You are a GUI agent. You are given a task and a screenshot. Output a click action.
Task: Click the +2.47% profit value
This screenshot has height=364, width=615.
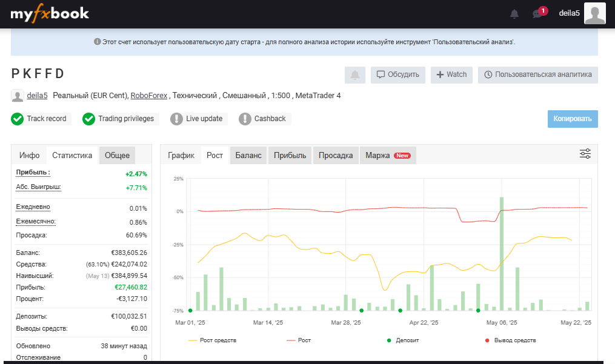click(x=136, y=174)
